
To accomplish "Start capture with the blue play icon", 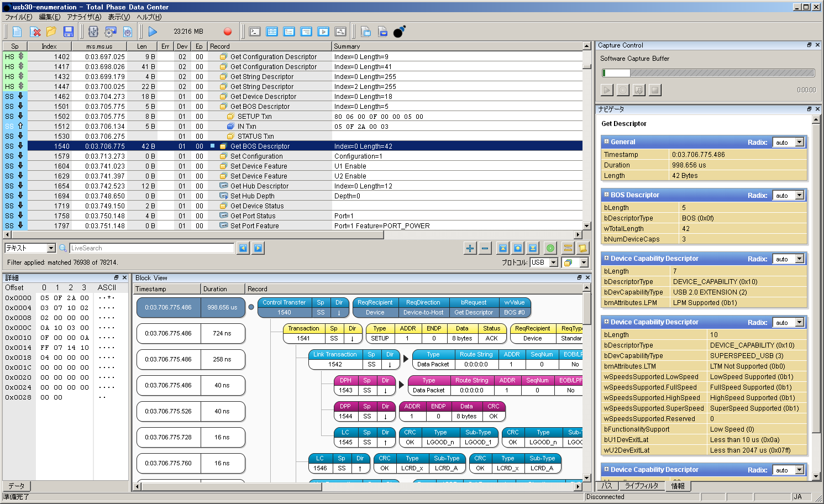I will [x=153, y=32].
